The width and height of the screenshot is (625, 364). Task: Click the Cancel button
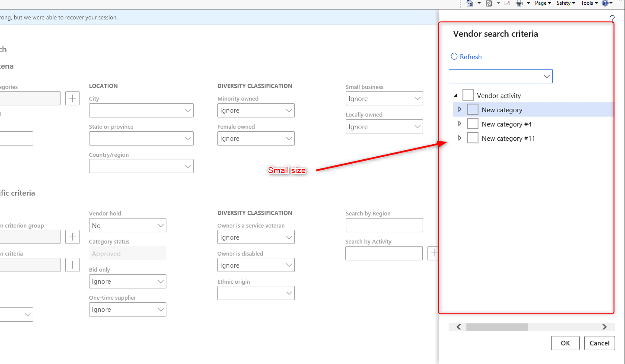pos(599,343)
